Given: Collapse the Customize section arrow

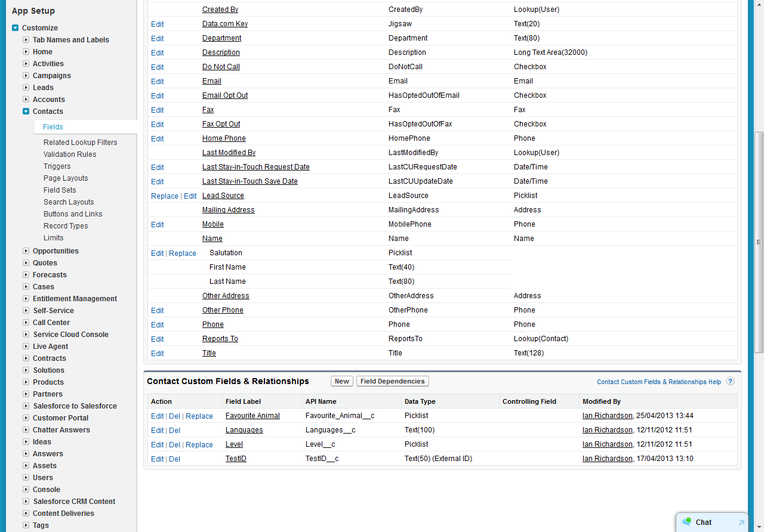Looking at the screenshot, I should pyautogui.click(x=15, y=28).
